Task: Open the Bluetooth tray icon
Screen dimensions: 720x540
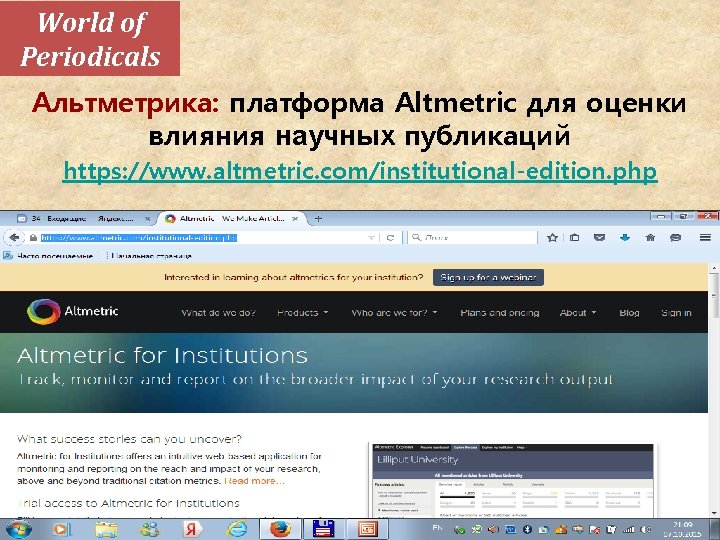Action: pyautogui.click(x=527, y=529)
